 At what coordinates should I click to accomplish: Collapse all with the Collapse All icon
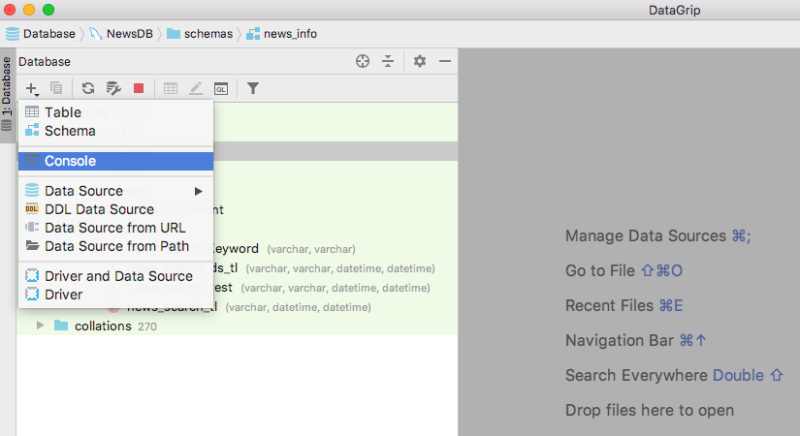(388, 61)
